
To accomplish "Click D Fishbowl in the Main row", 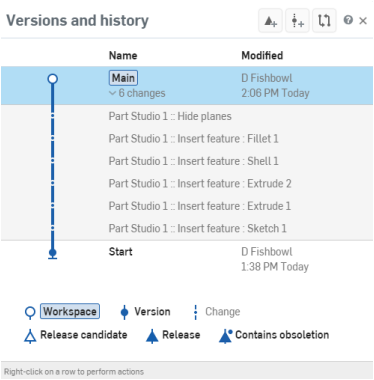I will coord(267,78).
